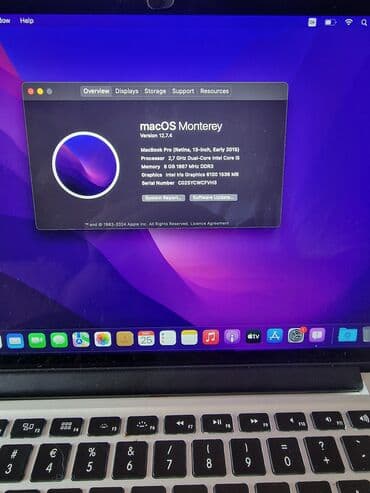Screen dimensions: 370x493
Task: Open Reminders in the Dock
Action: [168, 338]
